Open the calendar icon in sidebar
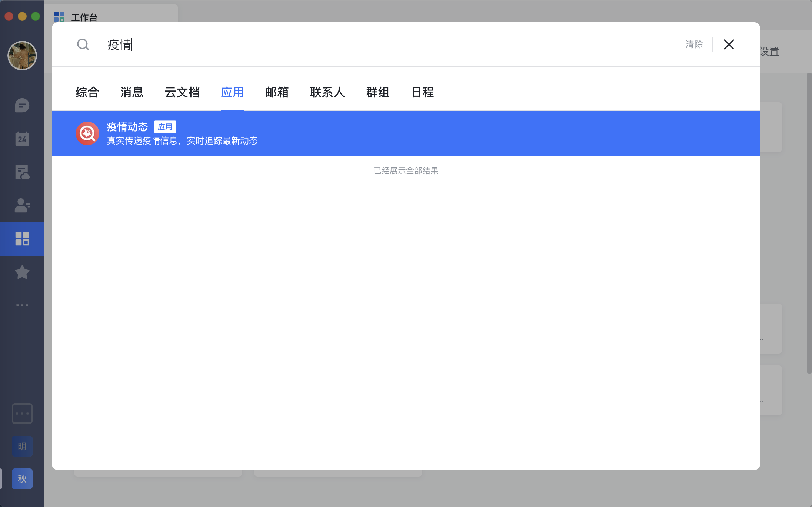 point(22,139)
